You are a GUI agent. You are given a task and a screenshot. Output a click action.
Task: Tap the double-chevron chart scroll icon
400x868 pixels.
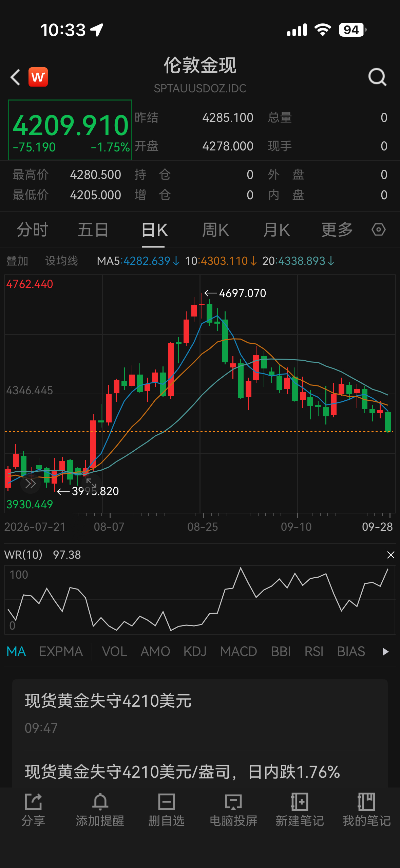(31, 483)
